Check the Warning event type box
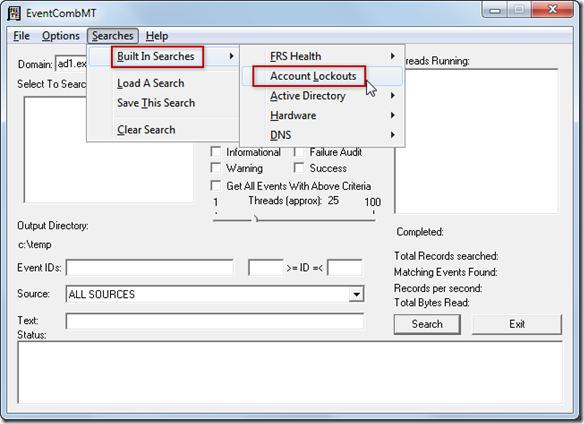 pos(216,168)
